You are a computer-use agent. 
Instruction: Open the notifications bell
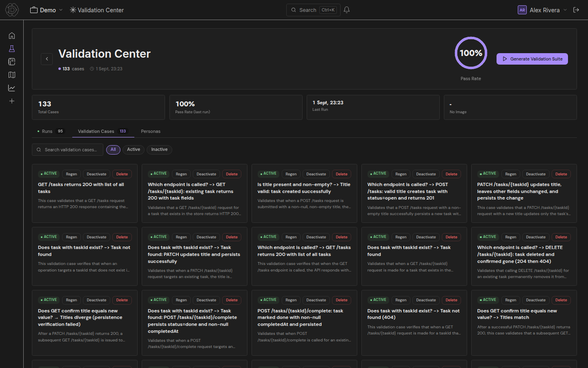point(347,10)
